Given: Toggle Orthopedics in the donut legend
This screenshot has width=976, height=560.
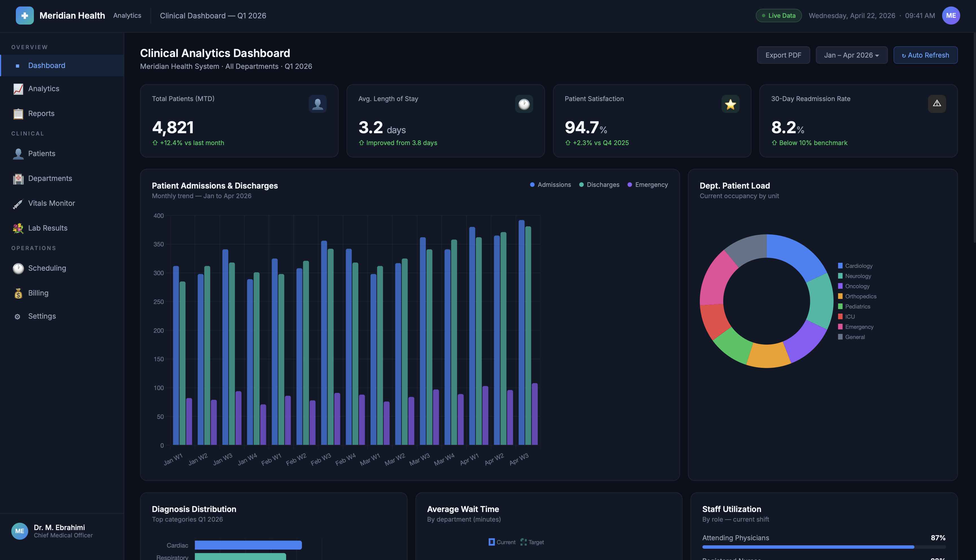Looking at the screenshot, I should click(x=857, y=296).
